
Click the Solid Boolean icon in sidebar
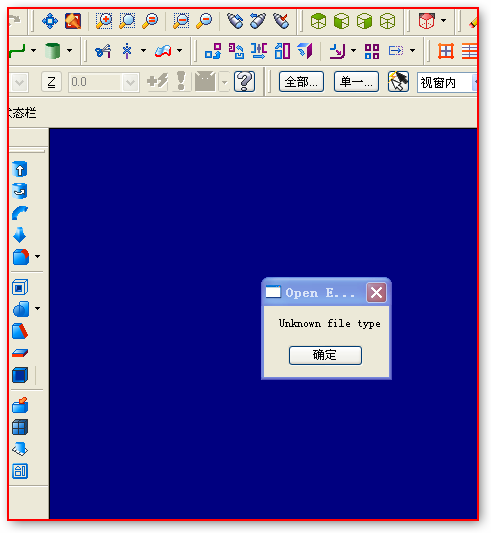pyautogui.click(x=21, y=309)
